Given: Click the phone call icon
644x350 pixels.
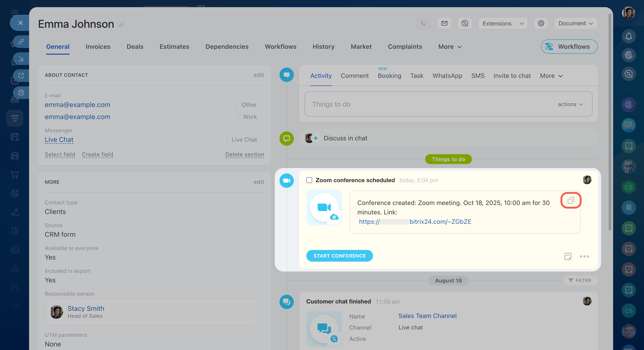Looking at the screenshot, I should [424, 23].
